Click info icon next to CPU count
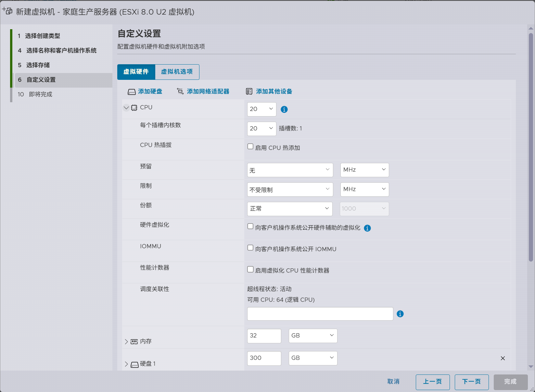Image resolution: width=535 pixels, height=392 pixels. point(284,109)
